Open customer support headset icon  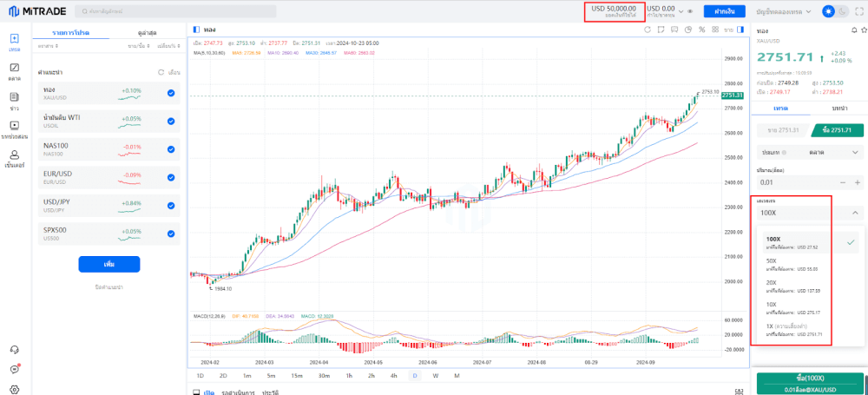[x=14, y=349]
